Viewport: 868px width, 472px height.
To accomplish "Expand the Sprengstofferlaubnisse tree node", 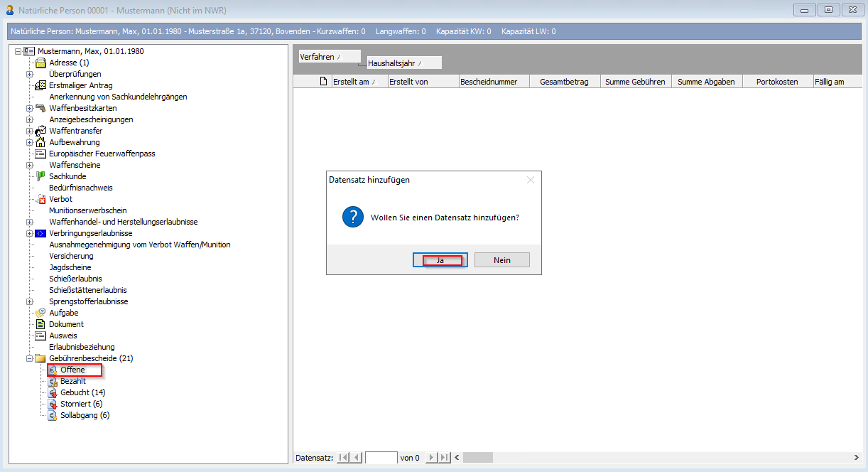I will [x=29, y=301].
